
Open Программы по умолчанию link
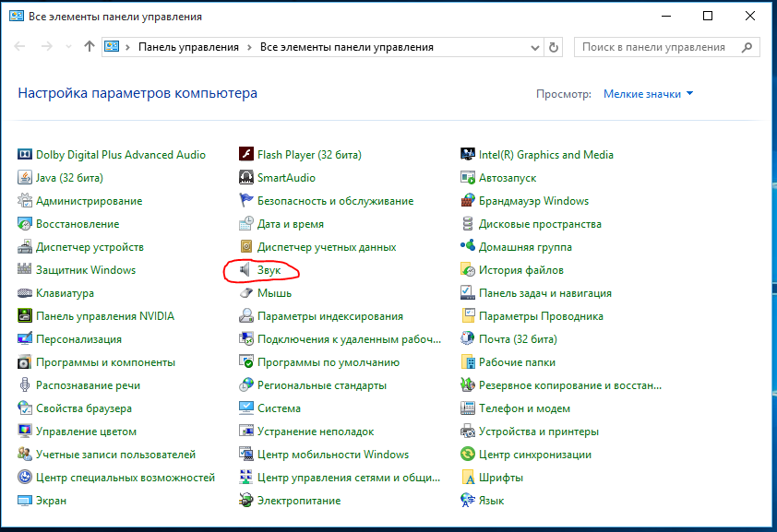click(x=328, y=362)
